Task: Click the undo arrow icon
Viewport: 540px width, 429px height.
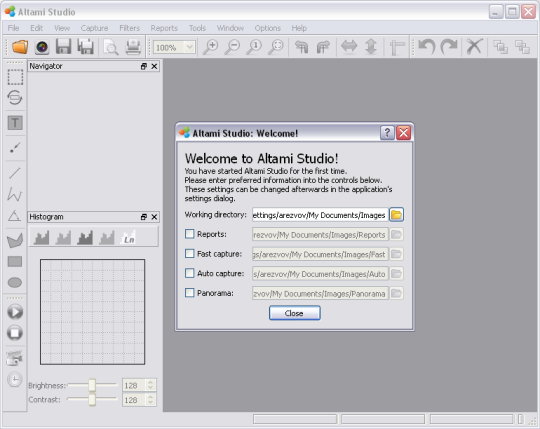Action: (426, 47)
